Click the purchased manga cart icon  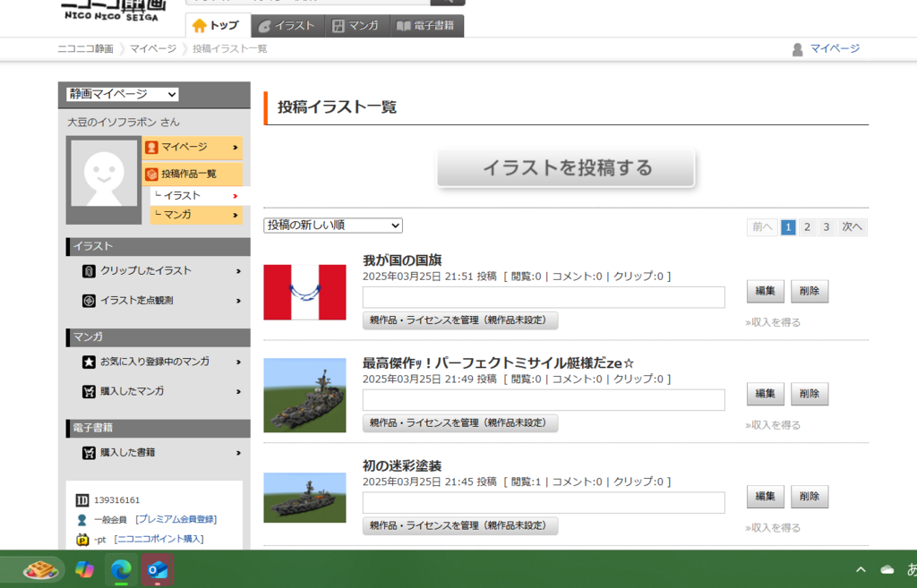coord(89,391)
